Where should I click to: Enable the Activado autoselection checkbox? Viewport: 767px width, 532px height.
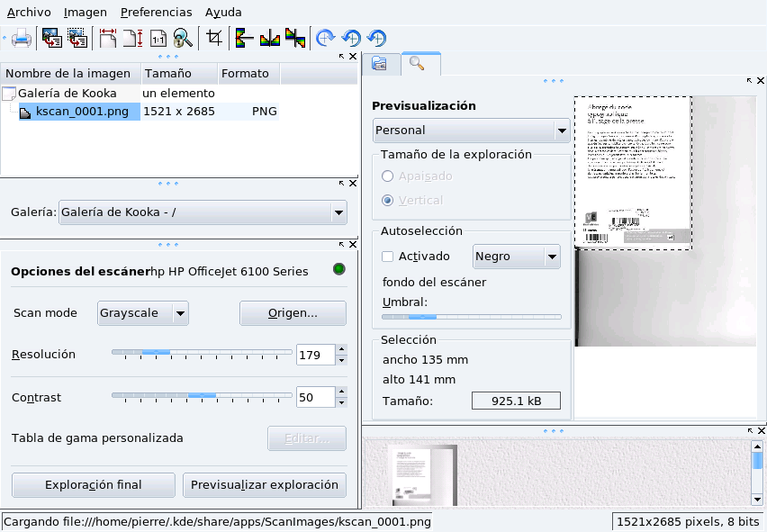coord(388,257)
